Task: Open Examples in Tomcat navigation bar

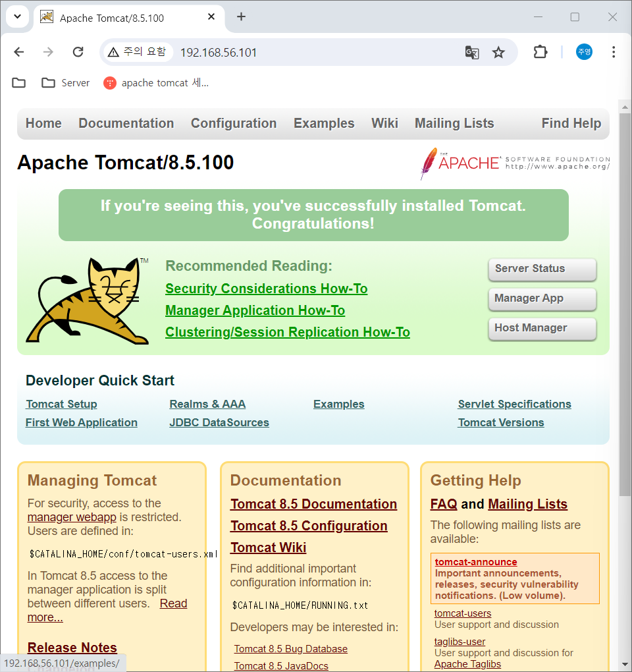Action: (324, 123)
